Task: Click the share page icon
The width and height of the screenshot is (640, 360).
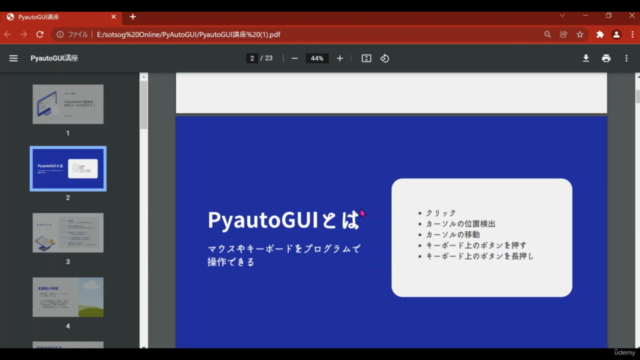Action: pos(564,35)
